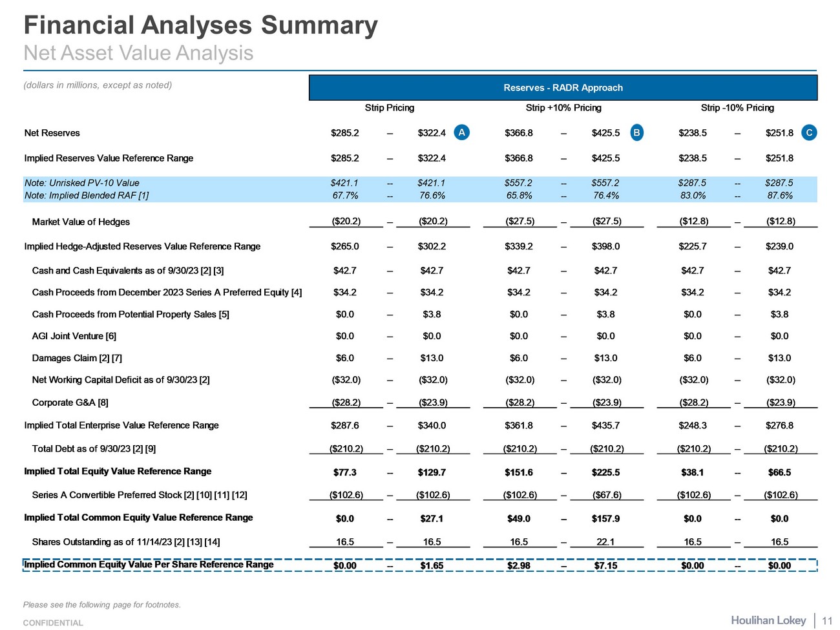Screen dimensions: 840x630
Task: Click the Note: Implied Blended RAF row label
Action: click(86, 195)
